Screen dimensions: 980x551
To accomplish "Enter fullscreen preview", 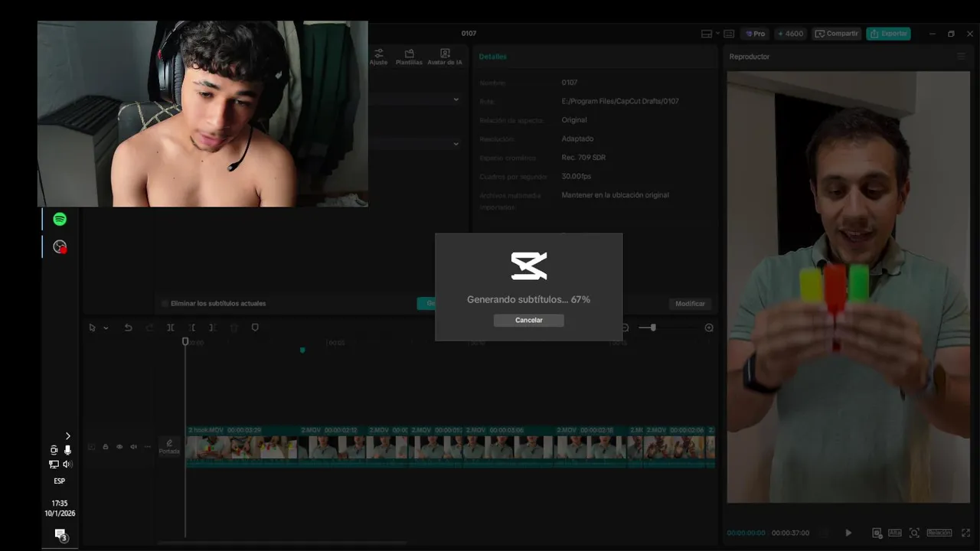I will 966,533.
